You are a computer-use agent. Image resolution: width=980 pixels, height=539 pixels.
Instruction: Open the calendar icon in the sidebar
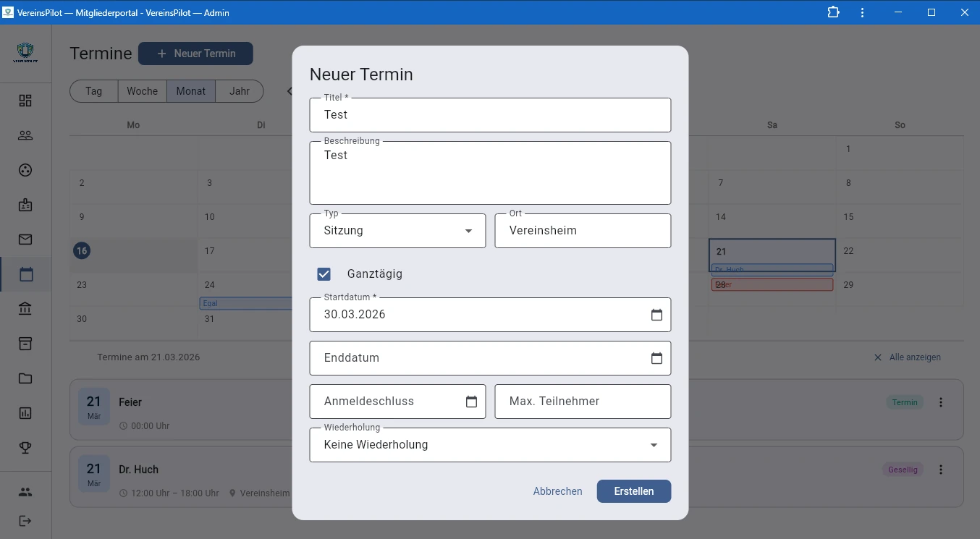point(25,274)
